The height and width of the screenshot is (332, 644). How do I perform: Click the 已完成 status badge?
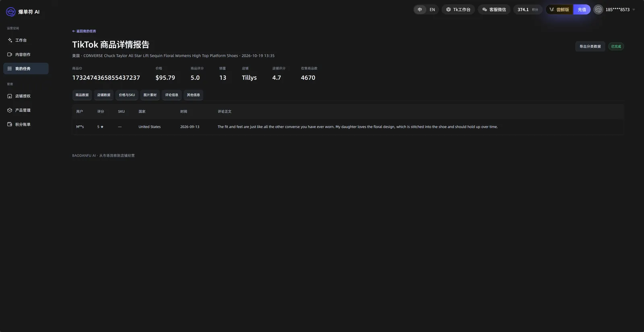pyautogui.click(x=616, y=46)
